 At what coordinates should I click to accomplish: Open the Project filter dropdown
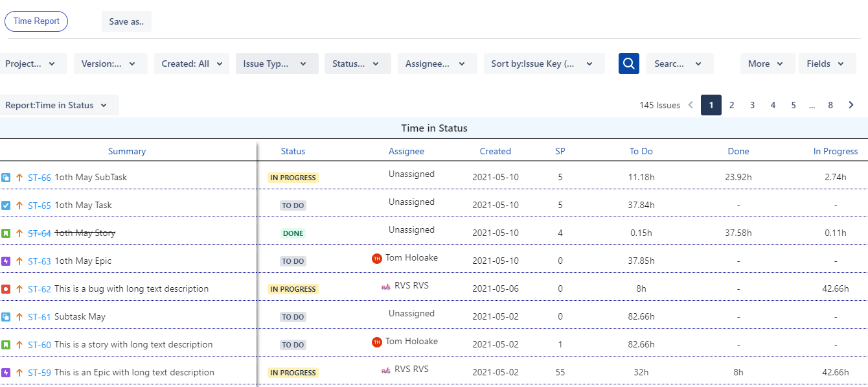[x=32, y=64]
